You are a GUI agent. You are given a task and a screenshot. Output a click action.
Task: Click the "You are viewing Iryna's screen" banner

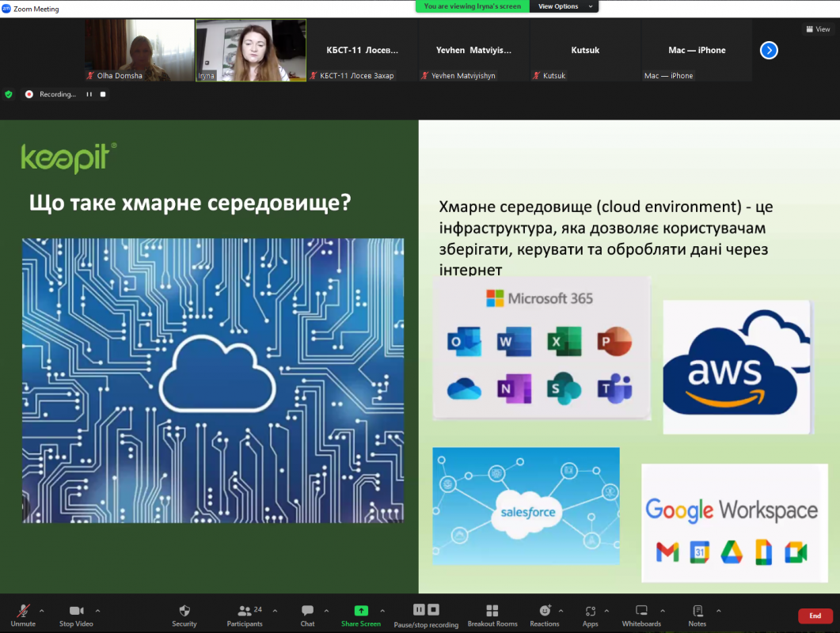pyautogui.click(x=473, y=6)
